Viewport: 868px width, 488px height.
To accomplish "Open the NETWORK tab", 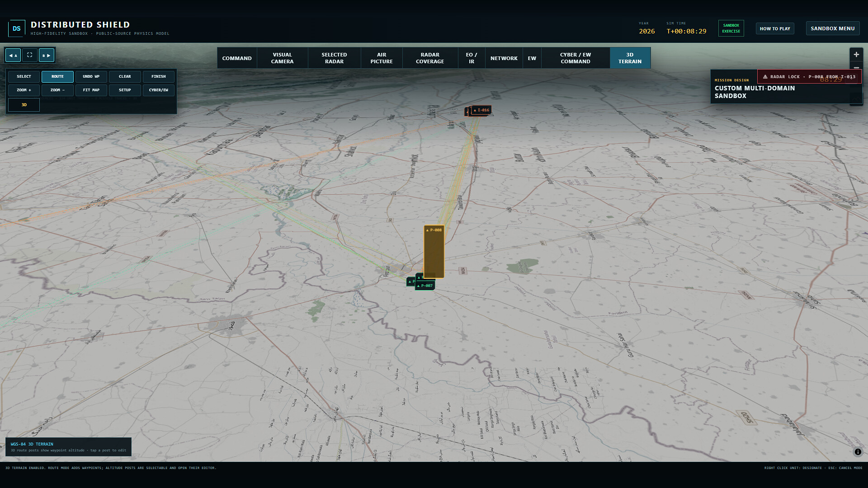I will tap(504, 58).
